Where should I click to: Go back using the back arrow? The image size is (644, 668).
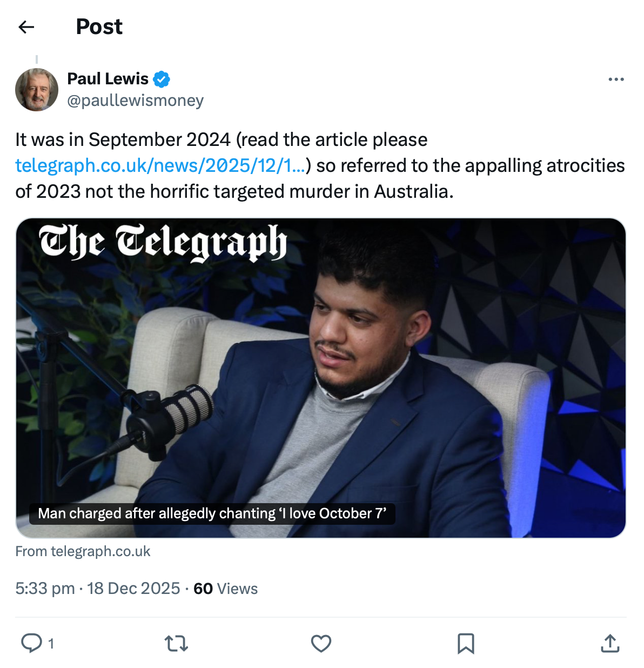point(26,27)
